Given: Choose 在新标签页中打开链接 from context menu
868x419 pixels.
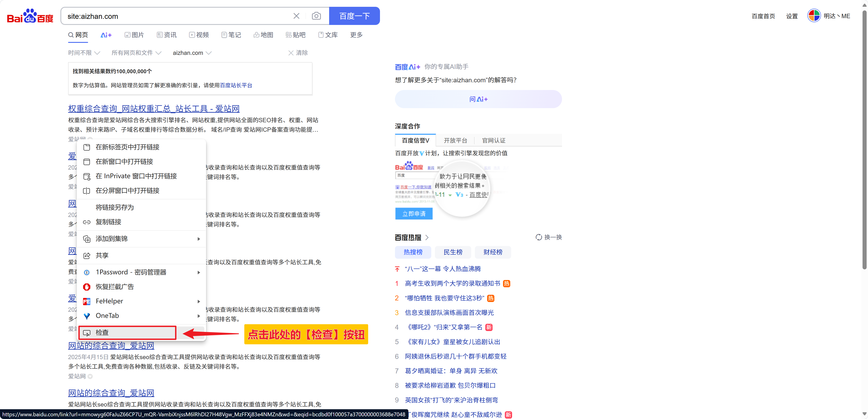Looking at the screenshot, I should coord(141,147).
